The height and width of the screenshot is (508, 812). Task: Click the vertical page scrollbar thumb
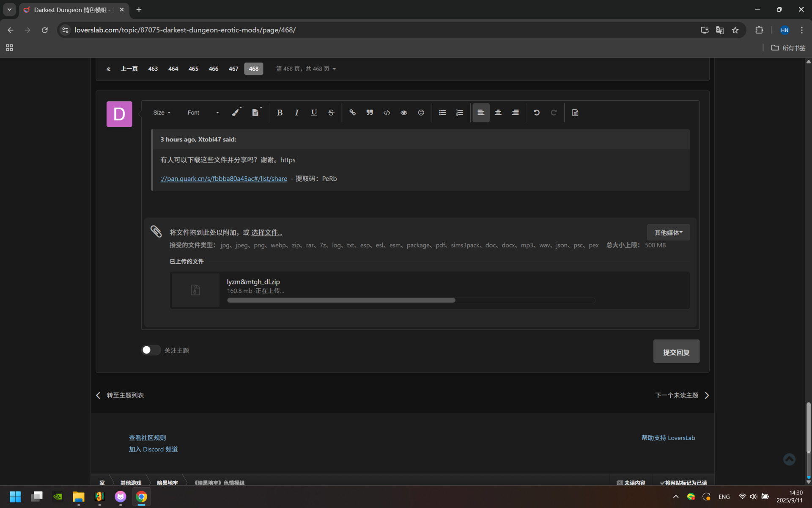[x=808, y=428]
